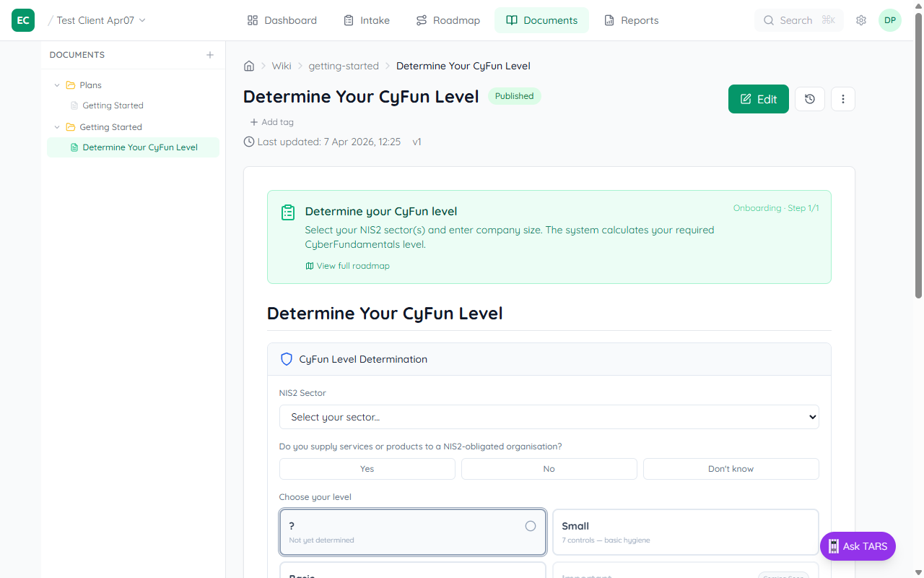Click the search magnifier in the top bar
Viewport: 924px width, 578px height.
pyautogui.click(x=769, y=20)
